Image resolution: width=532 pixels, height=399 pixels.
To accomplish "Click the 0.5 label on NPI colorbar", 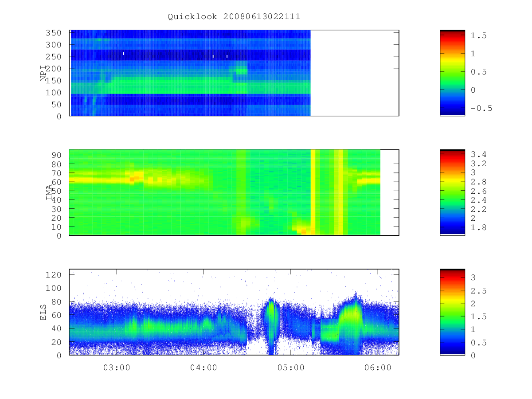I will 479,72.
